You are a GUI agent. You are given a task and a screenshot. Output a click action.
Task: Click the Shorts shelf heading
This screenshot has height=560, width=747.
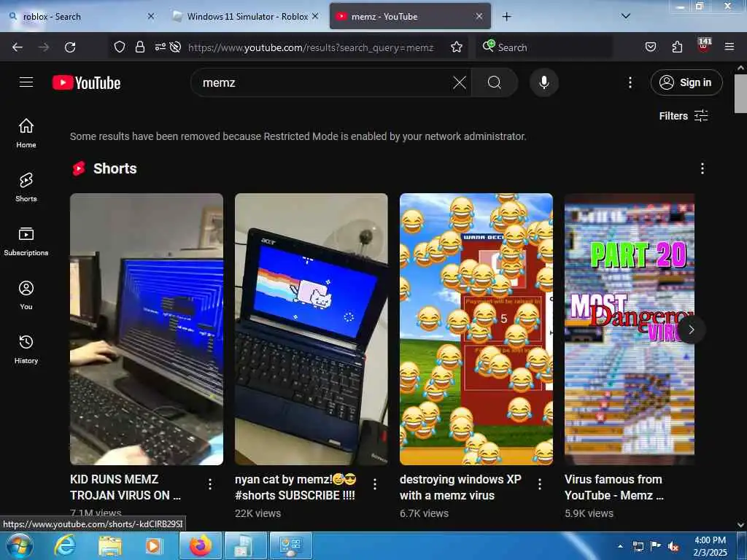[115, 168]
